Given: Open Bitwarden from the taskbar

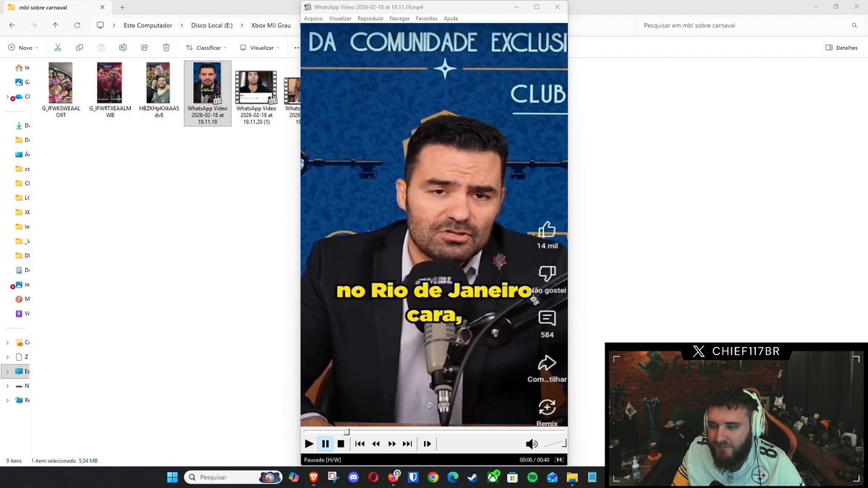Looking at the screenshot, I should 413,477.
